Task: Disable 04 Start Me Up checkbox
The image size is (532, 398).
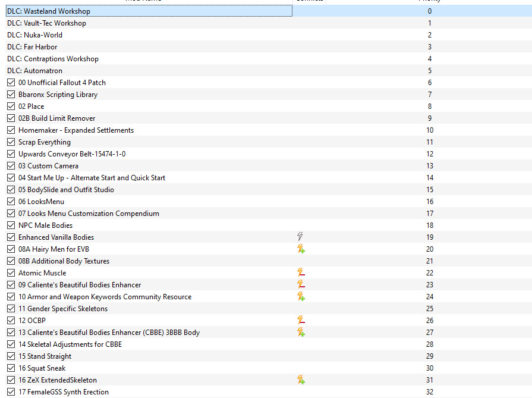Action: [11, 178]
